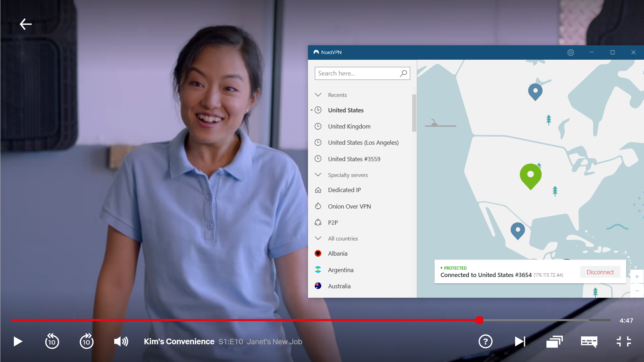644x362 pixels.
Task: Collapse the Recents section
Action: pos(318,95)
